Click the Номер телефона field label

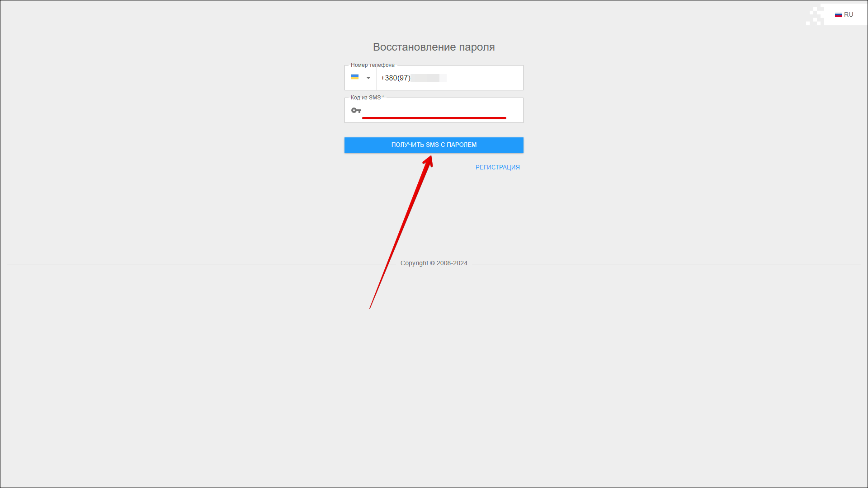(373, 65)
